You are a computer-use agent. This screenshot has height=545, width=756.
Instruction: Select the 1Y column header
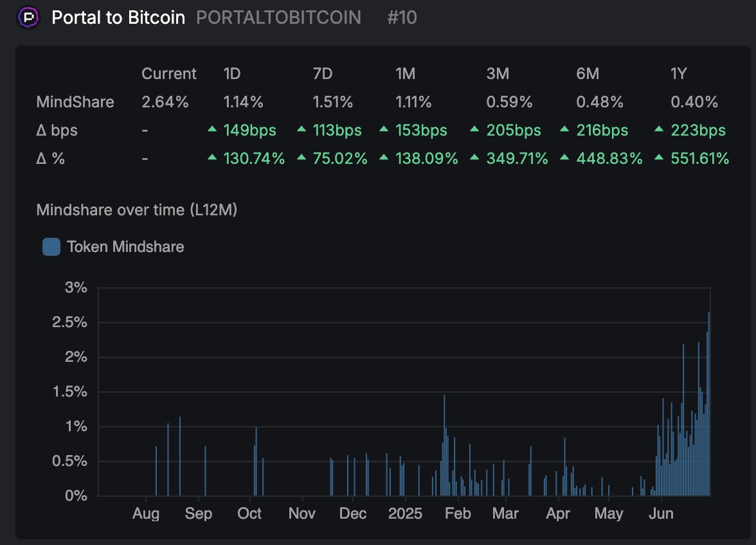(x=678, y=74)
